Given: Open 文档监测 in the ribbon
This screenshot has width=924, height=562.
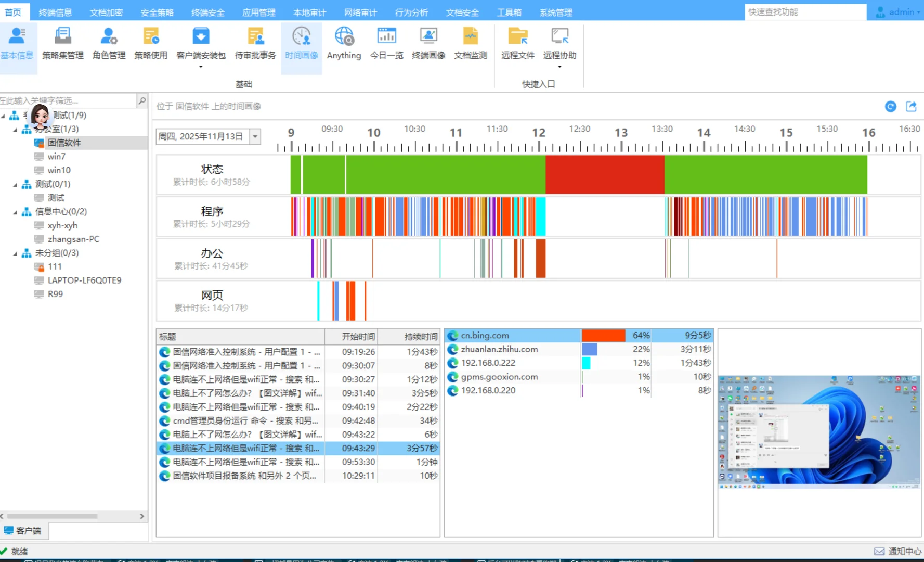Looking at the screenshot, I should [x=470, y=44].
